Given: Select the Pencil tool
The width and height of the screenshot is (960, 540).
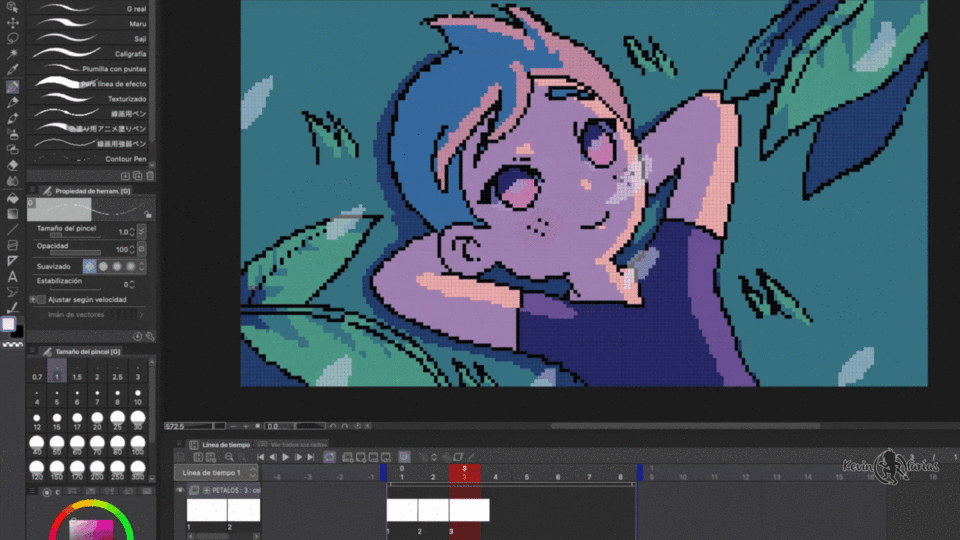Looking at the screenshot, I should pos(12,102).
